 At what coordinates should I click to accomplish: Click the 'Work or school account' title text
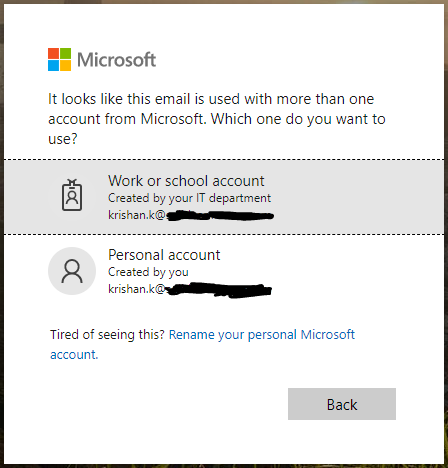pos(186,181)
